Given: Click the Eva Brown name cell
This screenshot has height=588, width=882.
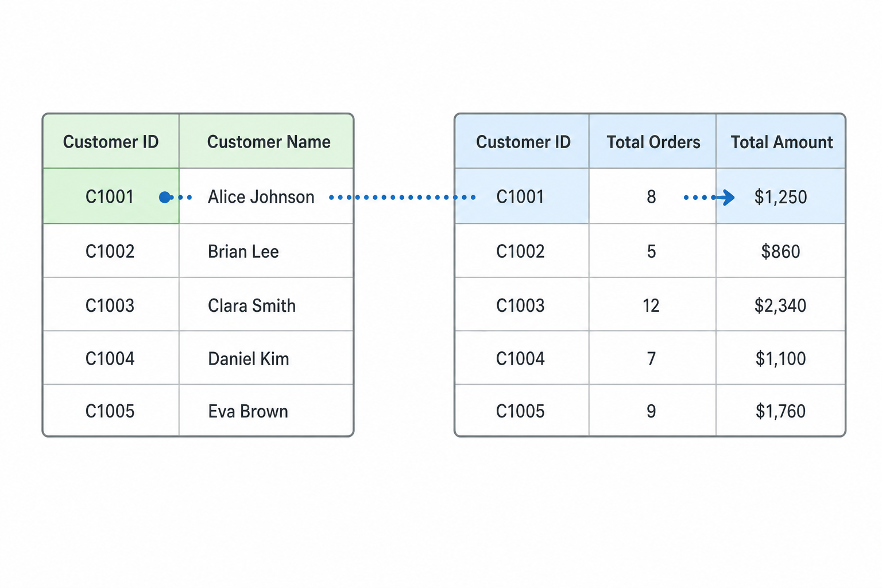Looking at the screenshot, I should 266,411.
